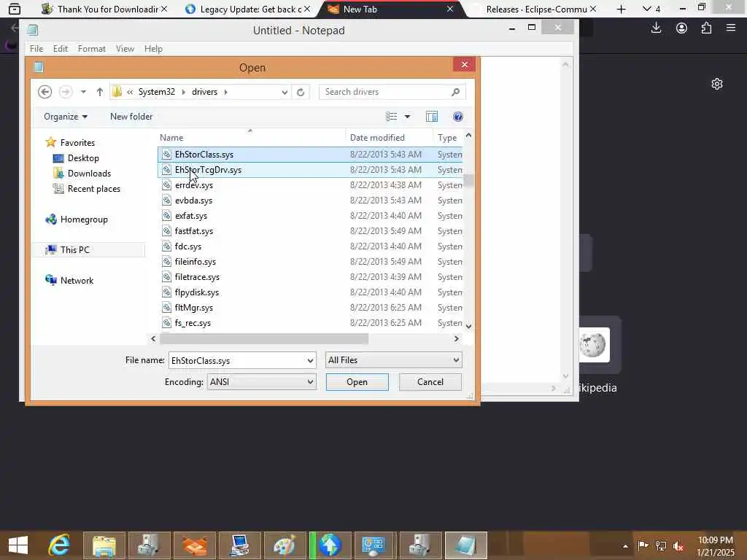Image resolution: width=747 pixels, height=560 pixels.
Task: Open Notepad View menu
Action: tap(125, 49)
